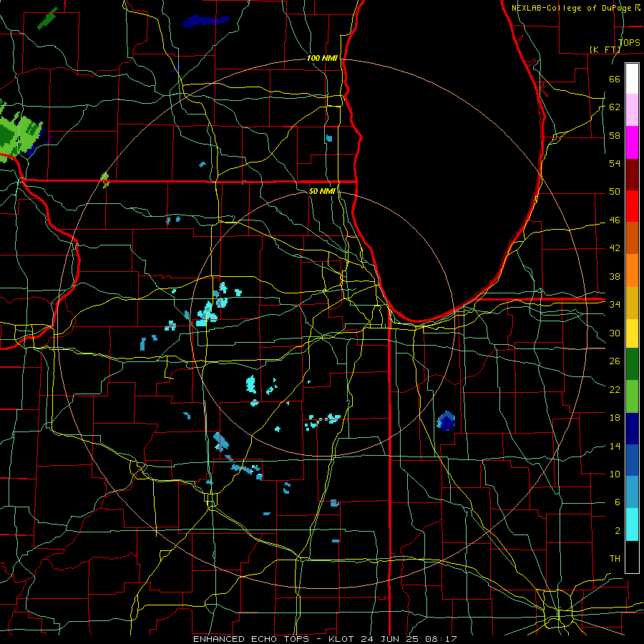
Task: Click the "TH" threshold legend label
Action: point(615,559)
